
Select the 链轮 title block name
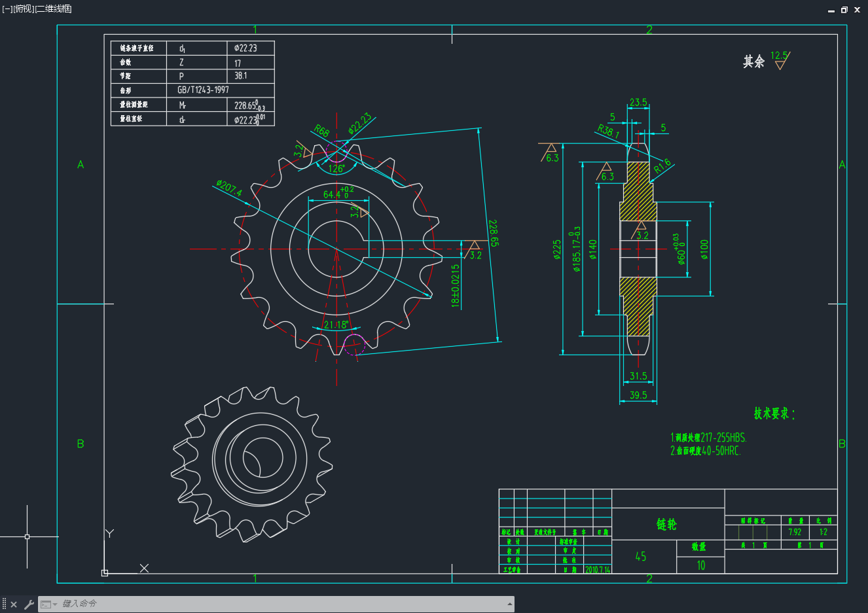point(667,524)
